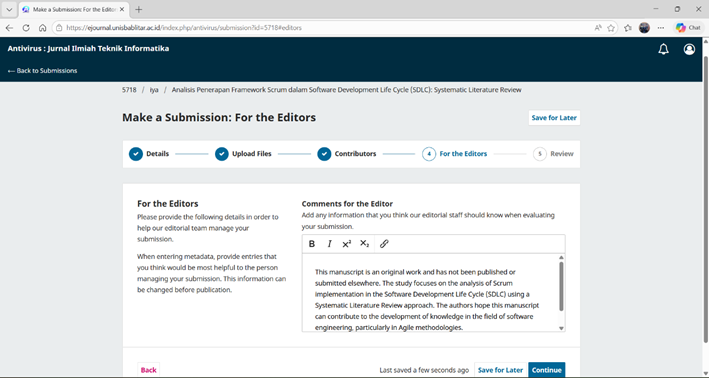Open the browser home page

[43, 28]
